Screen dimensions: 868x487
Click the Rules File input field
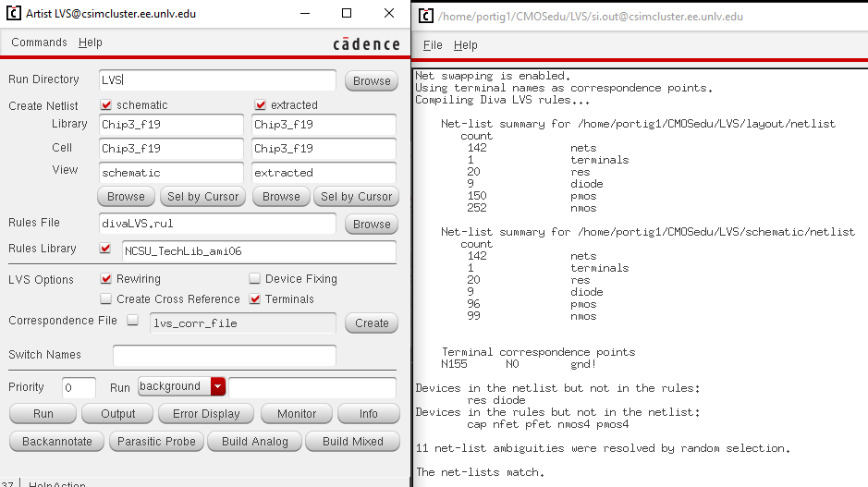(217, 224)
